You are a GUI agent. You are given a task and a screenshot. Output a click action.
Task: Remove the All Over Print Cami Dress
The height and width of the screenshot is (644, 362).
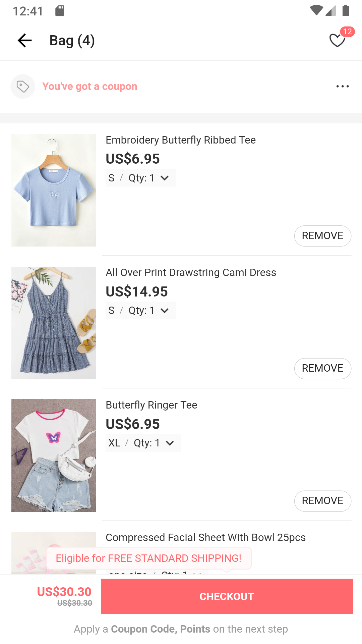(322, 368)
